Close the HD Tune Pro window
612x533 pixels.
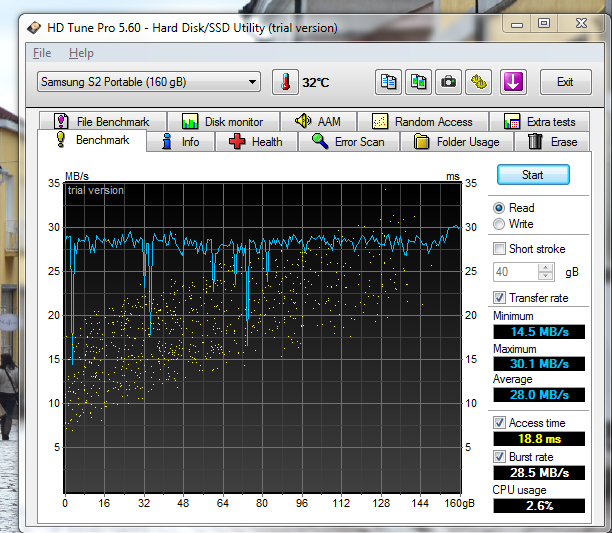pos(581,23)
